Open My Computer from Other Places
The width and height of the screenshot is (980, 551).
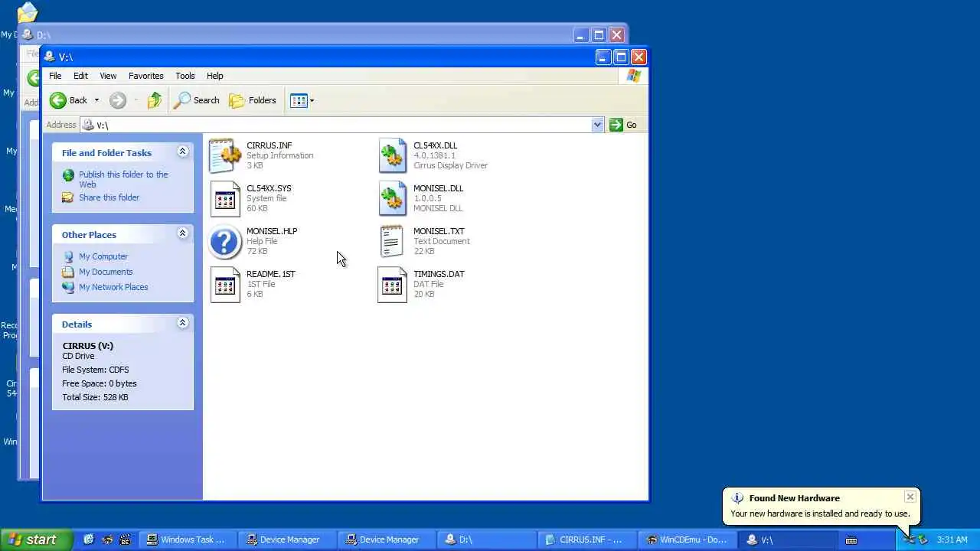click(103, 256)
